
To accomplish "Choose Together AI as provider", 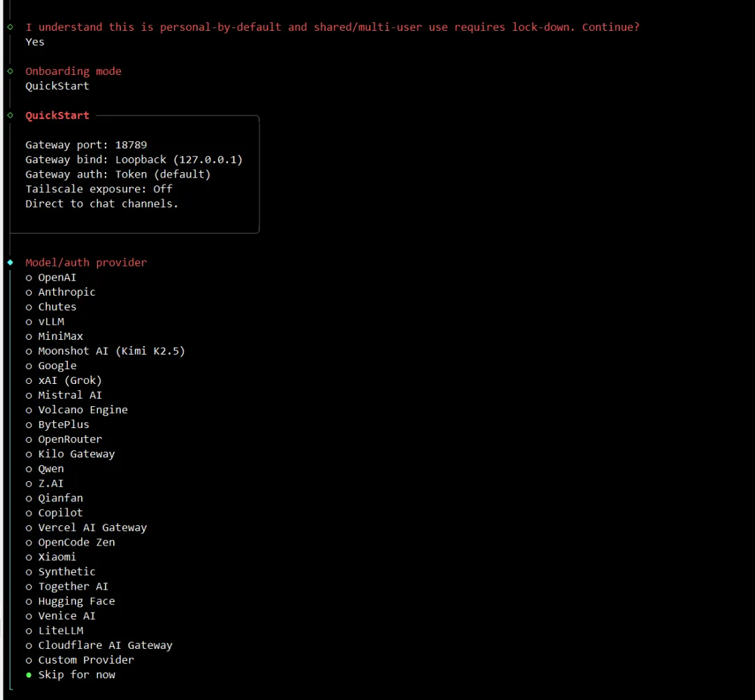I will (x=67, y=586).
